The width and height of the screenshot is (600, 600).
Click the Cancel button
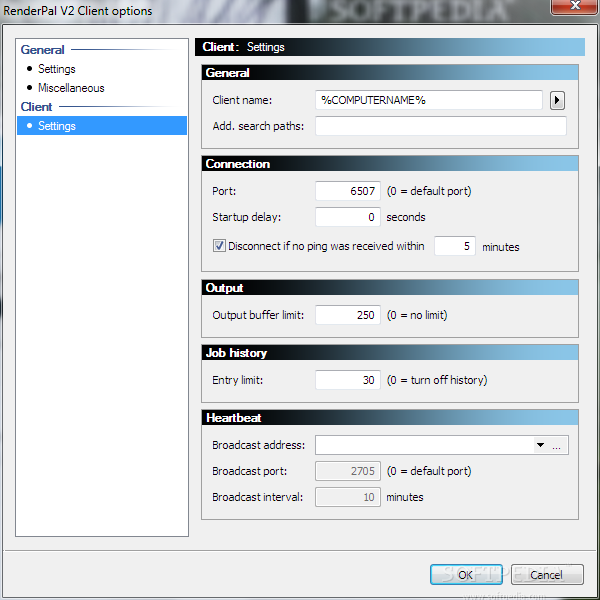point(547,574)
